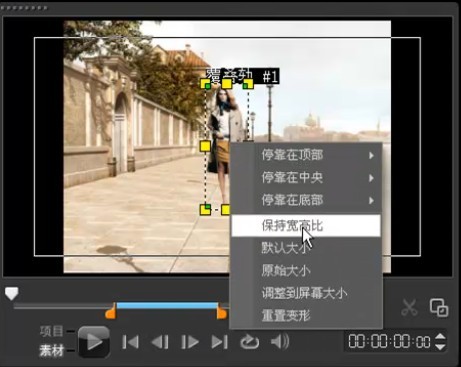This screenshot has height=367, width=461.
Task: Click the top-right corner handle of overlay
Action: pyautogui.click(x=248, y=84)
